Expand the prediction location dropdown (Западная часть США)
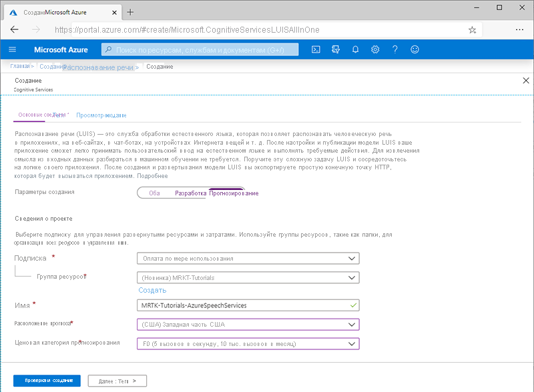The height and width of the screenshot is (392, 534). (248, 325)
